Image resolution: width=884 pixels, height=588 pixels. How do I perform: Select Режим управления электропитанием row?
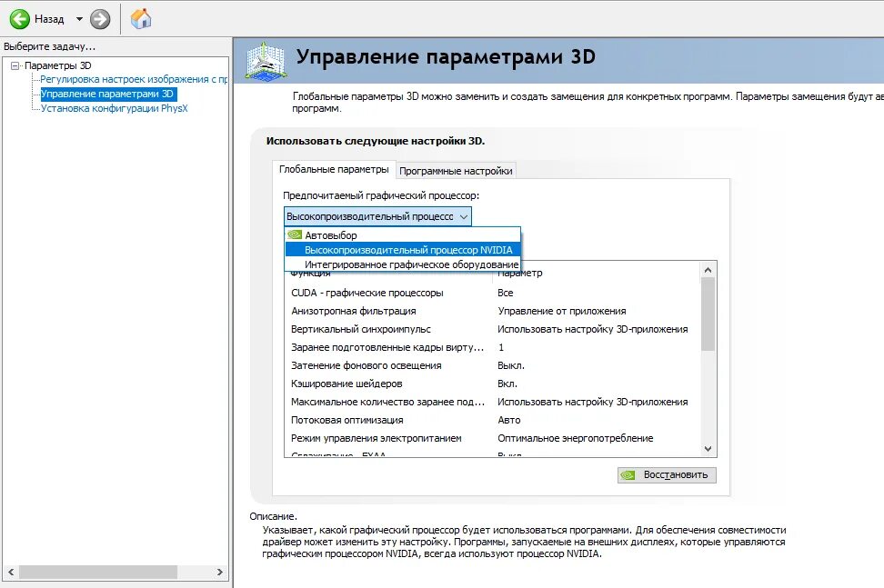(493, 438)
